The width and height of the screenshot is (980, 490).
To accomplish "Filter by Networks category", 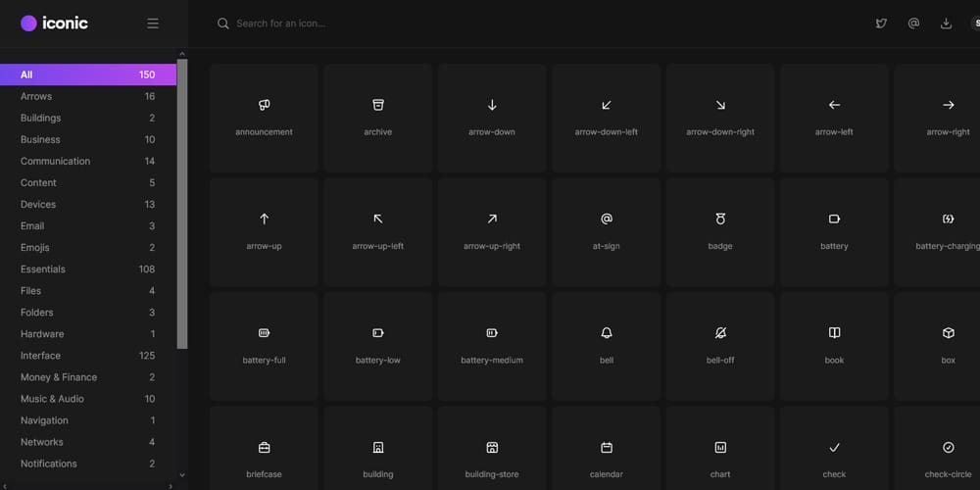I will (x=88, y=442).
